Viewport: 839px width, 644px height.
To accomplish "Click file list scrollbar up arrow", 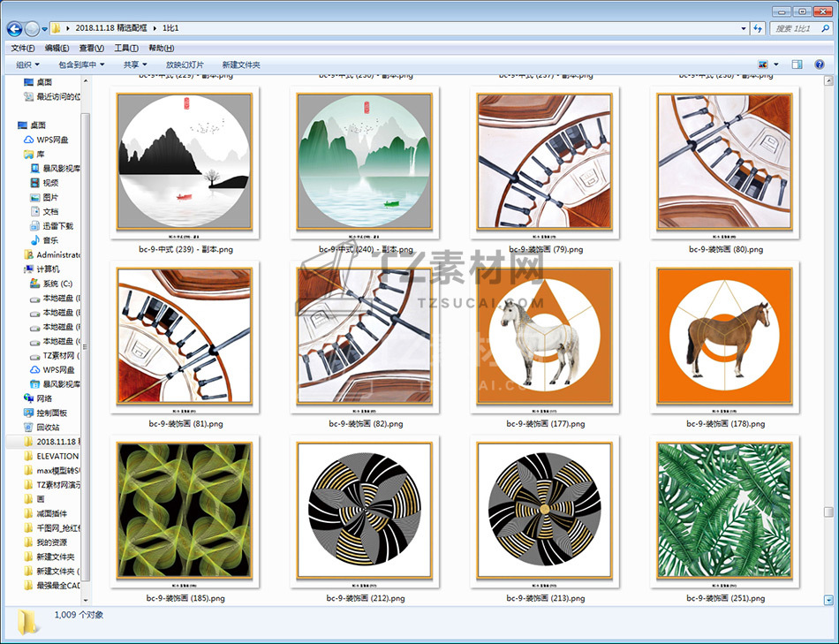I will point(828,81).
